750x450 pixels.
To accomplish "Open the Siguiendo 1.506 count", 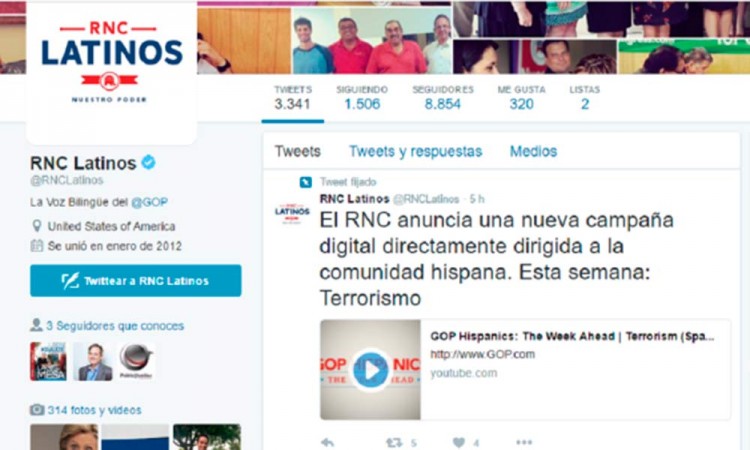I will coord(362,98).
